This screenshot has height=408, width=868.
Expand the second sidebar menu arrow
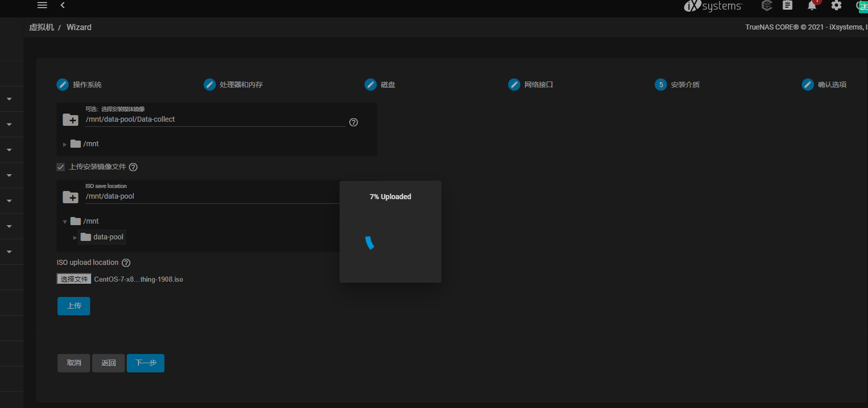9,125
